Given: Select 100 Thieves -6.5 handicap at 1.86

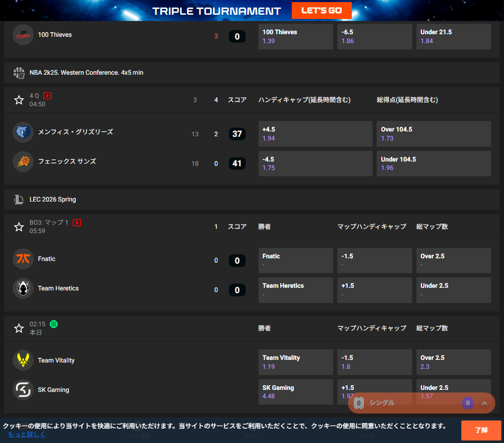Looking at the screenshot, I should (374, 37).
